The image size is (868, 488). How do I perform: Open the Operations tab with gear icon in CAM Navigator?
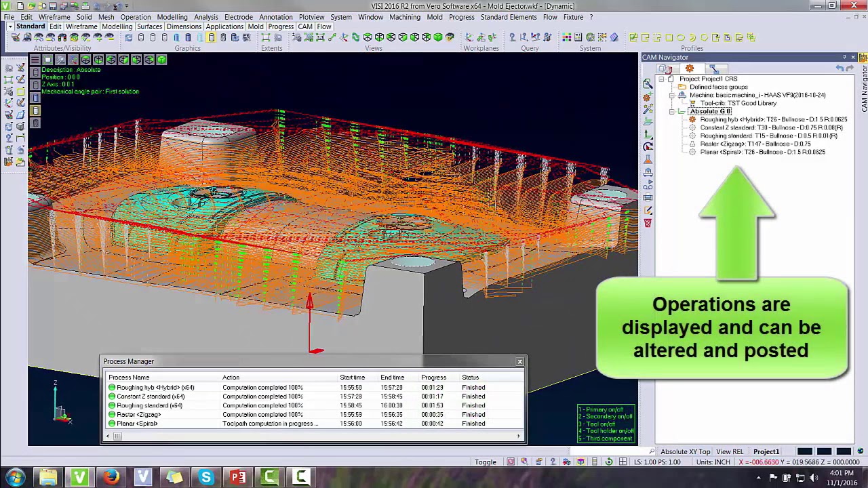coord(690,68)
